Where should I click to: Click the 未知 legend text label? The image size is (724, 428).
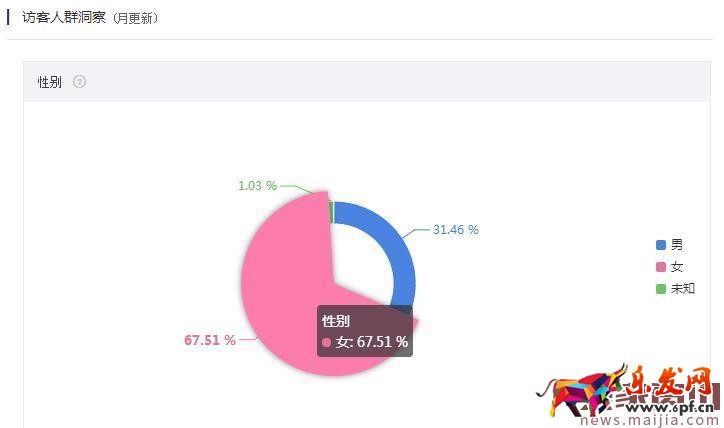[683, 289]
